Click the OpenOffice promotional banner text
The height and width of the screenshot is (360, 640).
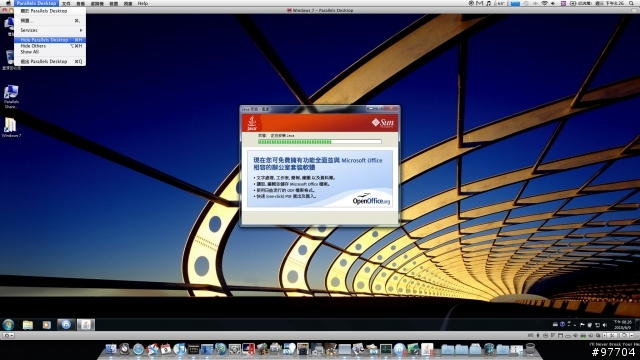(x=318, y=164)
